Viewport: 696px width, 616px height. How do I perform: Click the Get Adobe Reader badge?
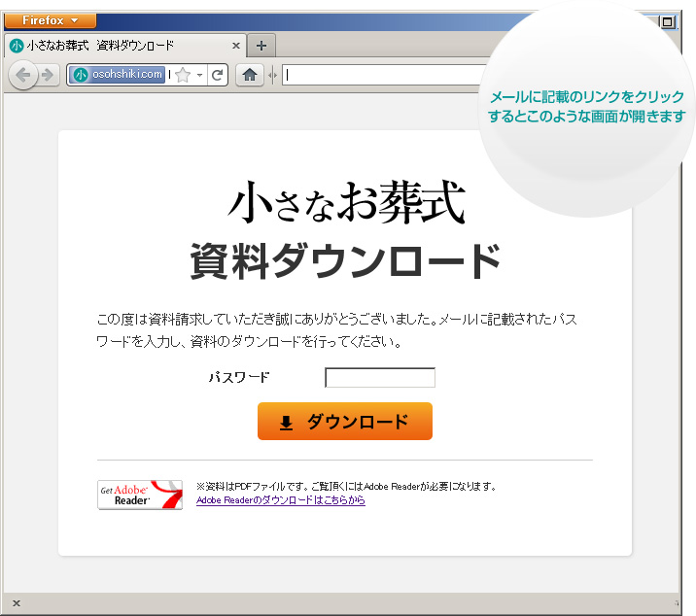pyautogui.click(x=140, y=495)
